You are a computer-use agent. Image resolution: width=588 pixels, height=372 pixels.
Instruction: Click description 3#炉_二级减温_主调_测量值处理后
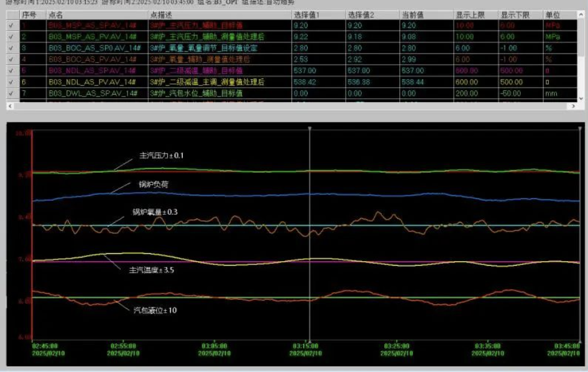(x=207, y=82)
